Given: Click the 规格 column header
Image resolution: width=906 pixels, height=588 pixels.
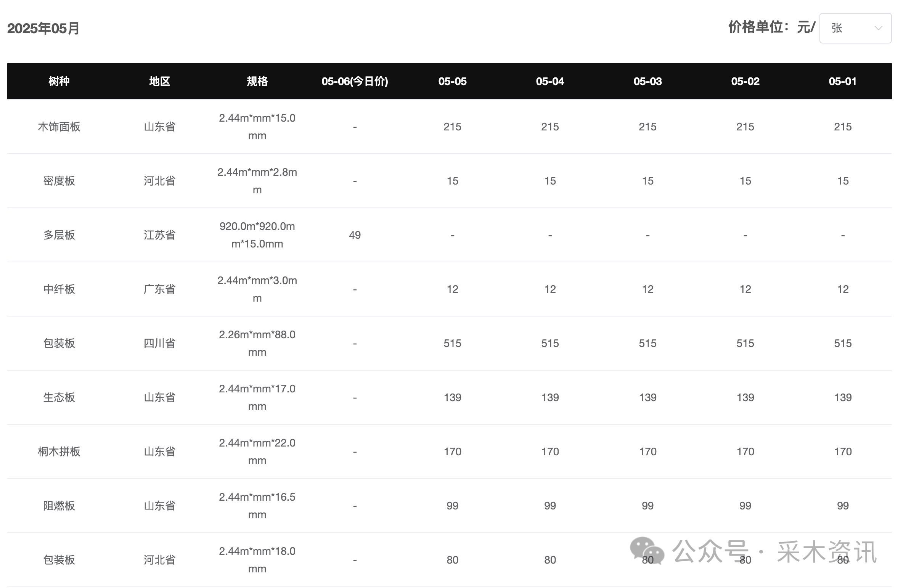Looking at the screenshot, I should 257,81.
